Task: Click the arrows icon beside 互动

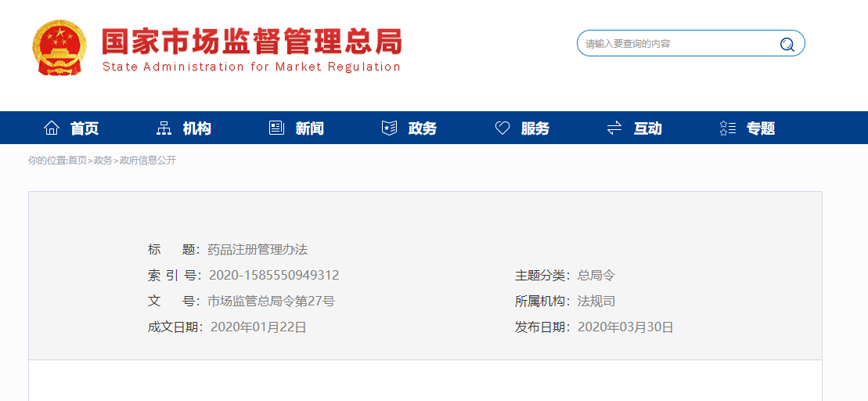Action: tap(614, 128)
